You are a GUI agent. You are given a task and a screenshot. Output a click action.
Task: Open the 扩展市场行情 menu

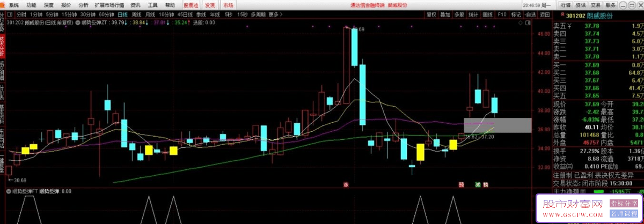click(x=109, y=4)
